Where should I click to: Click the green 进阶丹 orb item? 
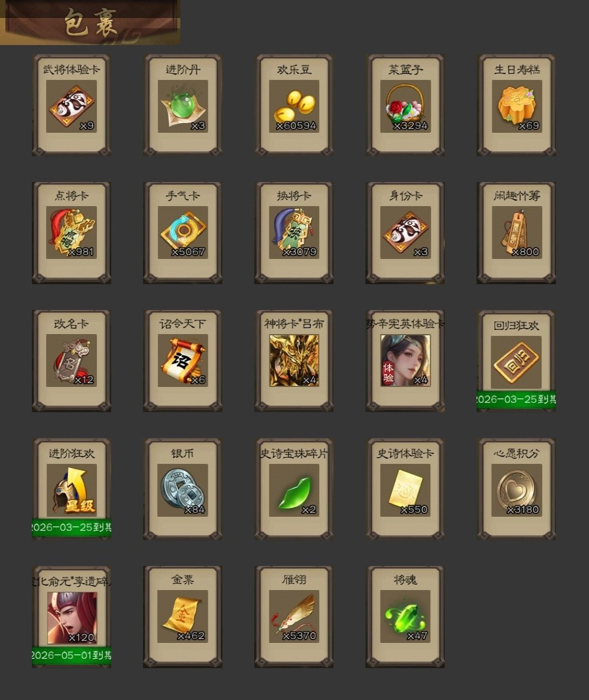183,105
